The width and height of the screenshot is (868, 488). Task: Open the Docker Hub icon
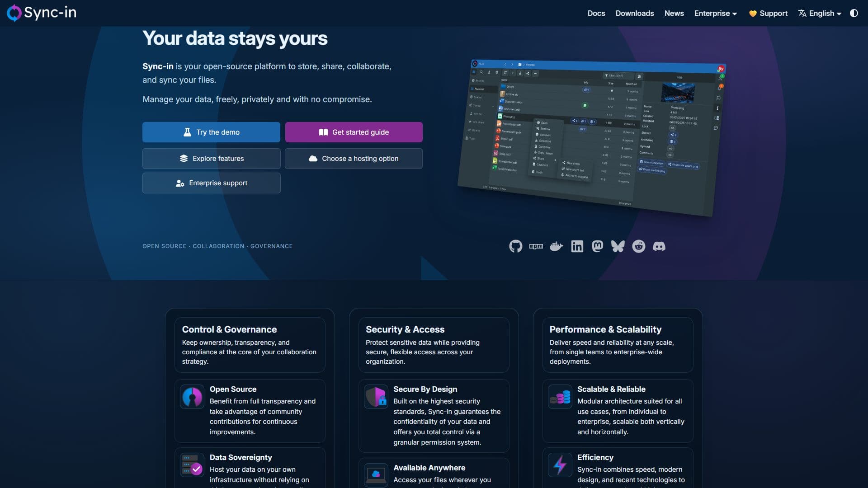coord(557,246)
